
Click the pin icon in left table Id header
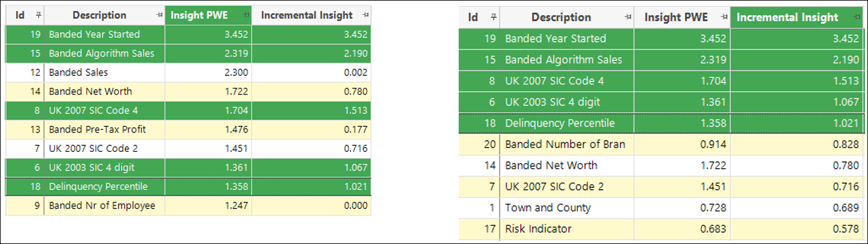38,15
